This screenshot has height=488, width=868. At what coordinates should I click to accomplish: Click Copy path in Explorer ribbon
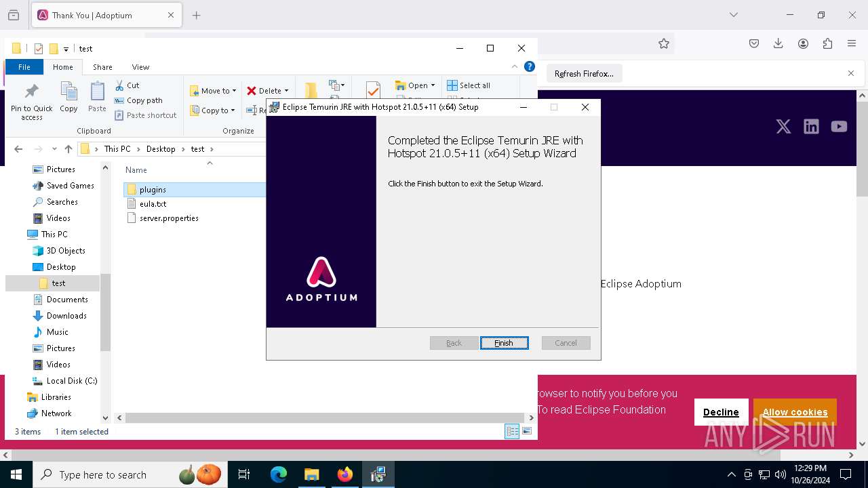point(138,100)
